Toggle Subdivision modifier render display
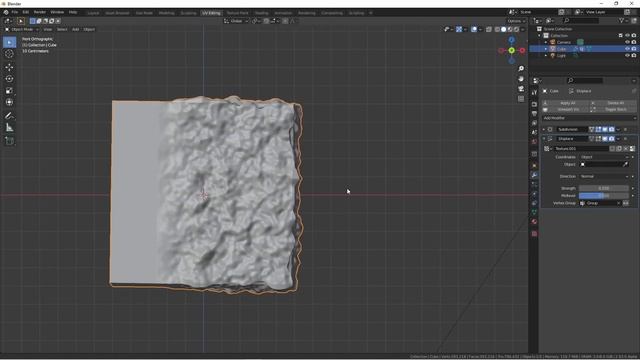The image size is (640, 360). click(611, 129)
